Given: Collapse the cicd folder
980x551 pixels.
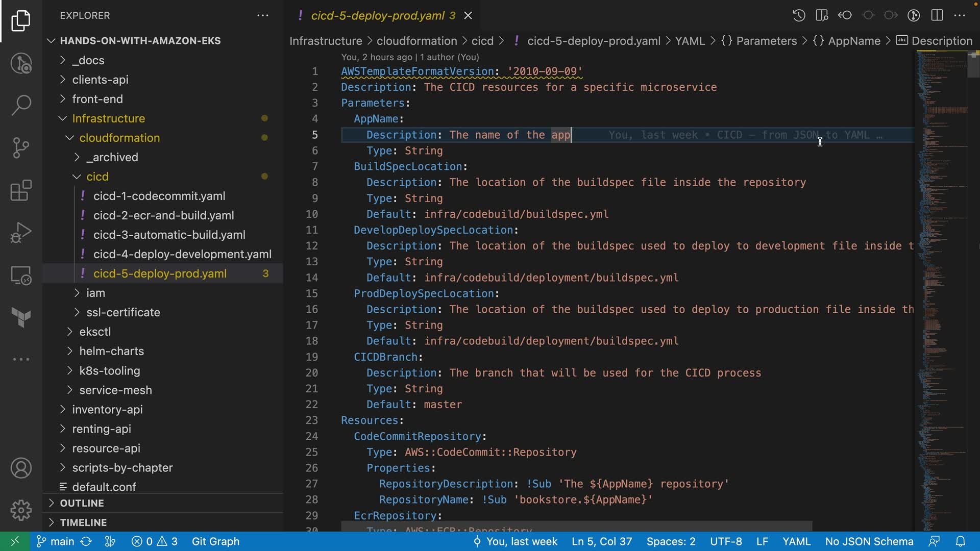Looking at the screenshot, I should (x=97, y=177).
